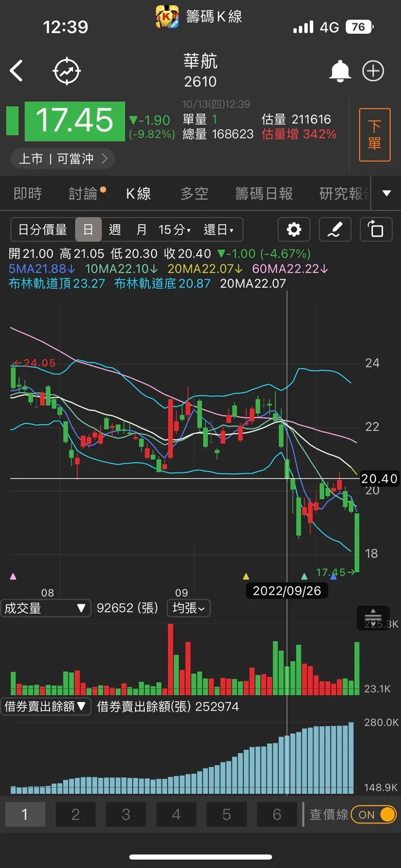401x868 pixels.
Task: Tap the pink triangle chart marker
Action: click(13, 576)
